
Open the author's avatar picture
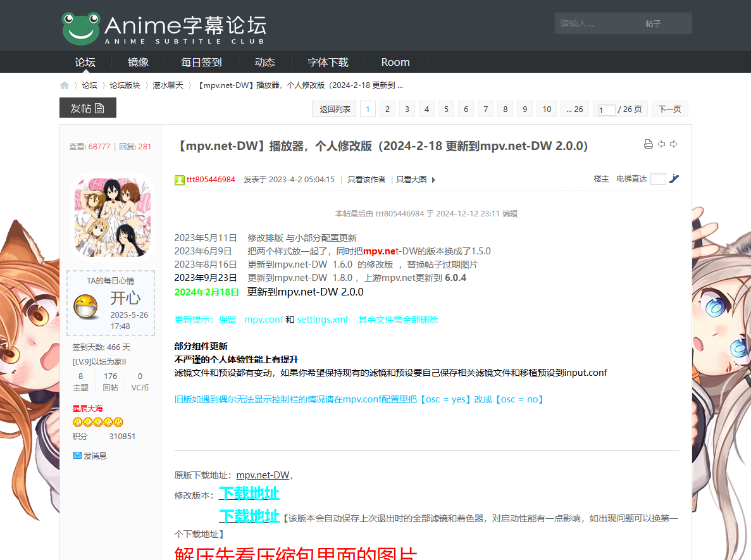tap(113, 217)
